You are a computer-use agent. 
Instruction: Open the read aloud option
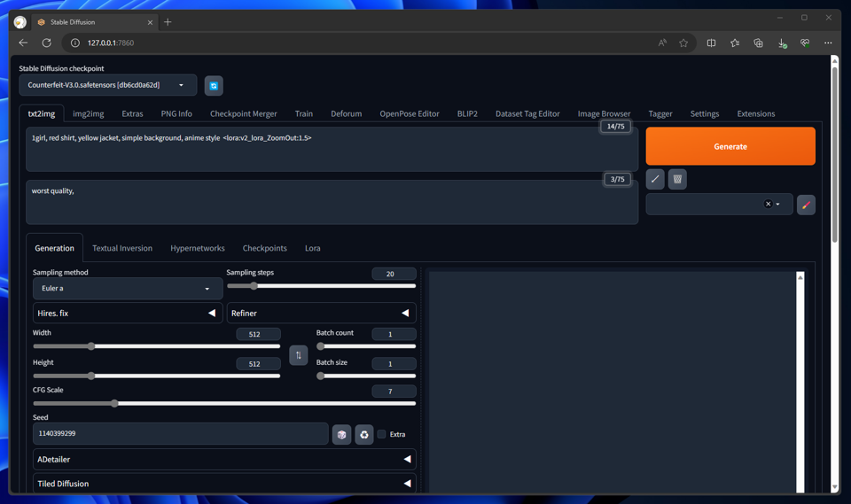(x=662, y=43)
